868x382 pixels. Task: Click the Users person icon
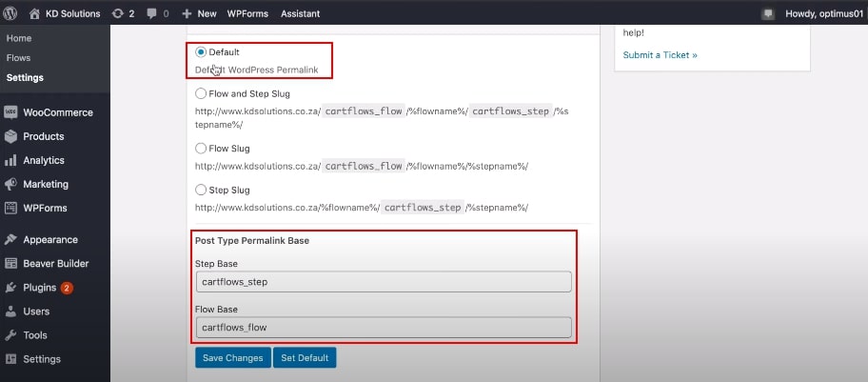[10, 312]
